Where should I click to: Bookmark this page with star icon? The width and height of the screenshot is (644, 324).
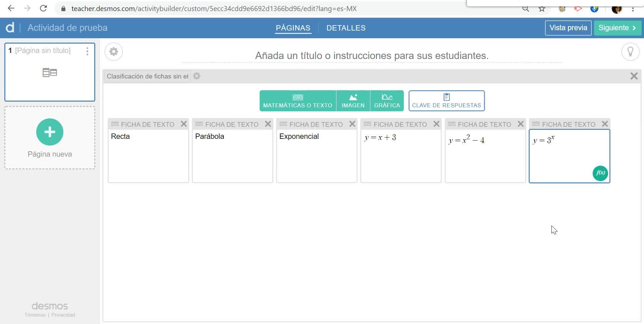(542, 9)
